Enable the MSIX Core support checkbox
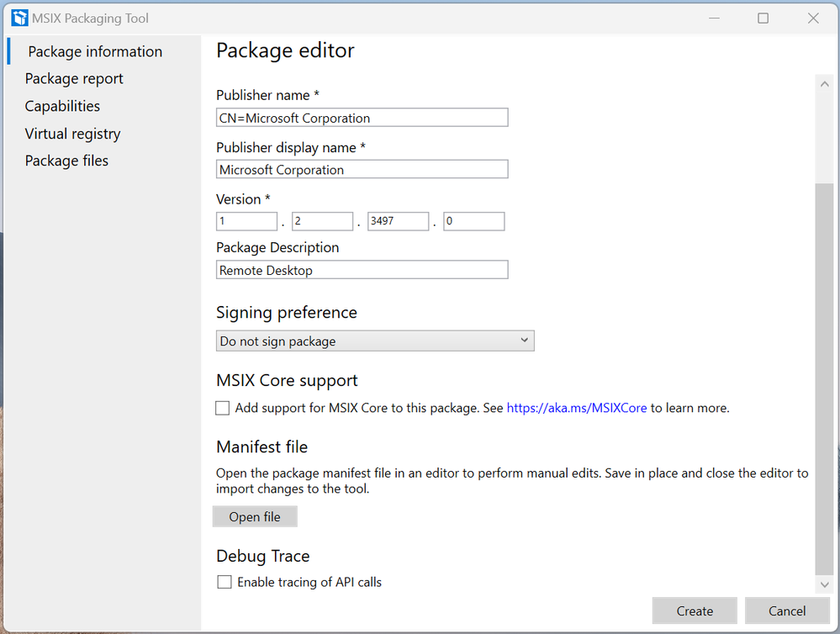 point(222,408)
